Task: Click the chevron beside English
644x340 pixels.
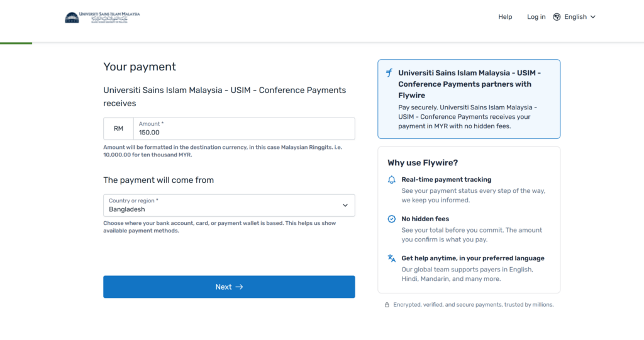Action: click(592, 17)
